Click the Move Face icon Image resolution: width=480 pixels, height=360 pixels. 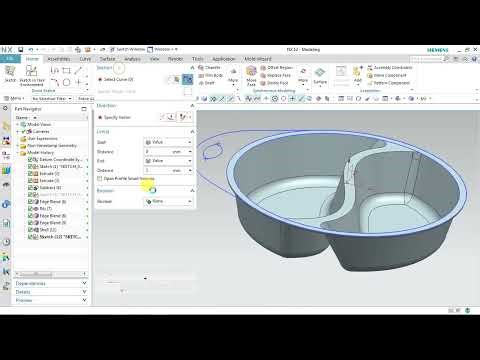pos(251,71)
